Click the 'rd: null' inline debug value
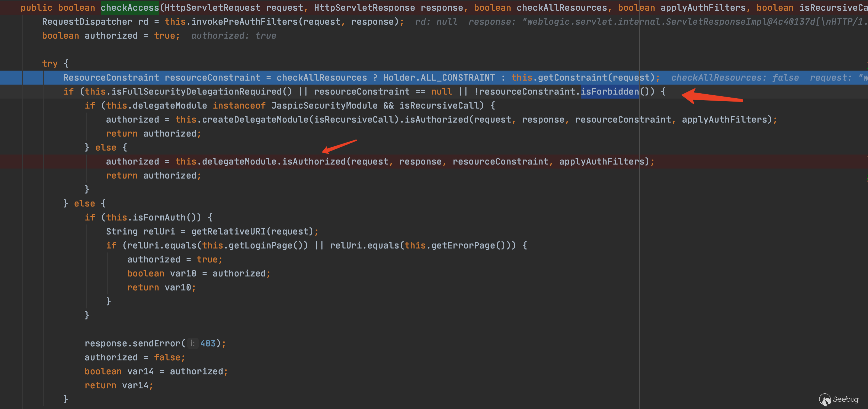The image size is (868, 409). (436, 22)
